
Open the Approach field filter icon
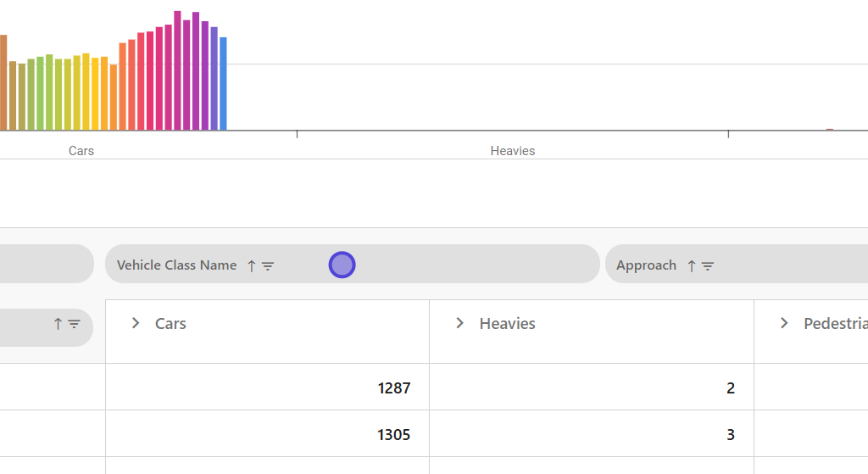(708, 265)
